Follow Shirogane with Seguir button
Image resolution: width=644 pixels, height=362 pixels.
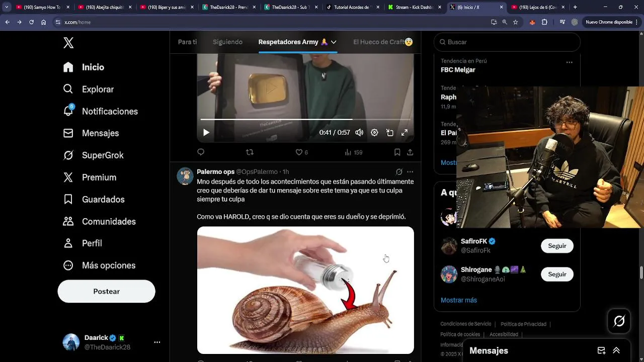coord(557,274)
